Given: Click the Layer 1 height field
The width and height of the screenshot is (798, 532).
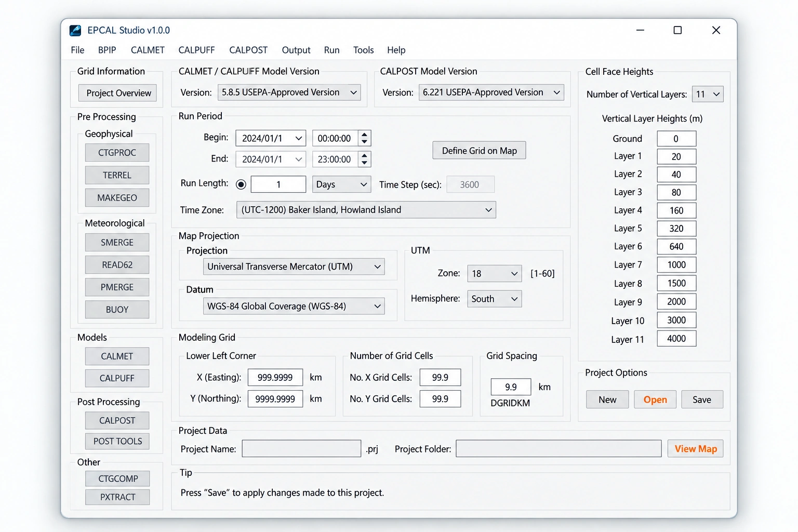Looking at the screenshot, I should point(676,157).
